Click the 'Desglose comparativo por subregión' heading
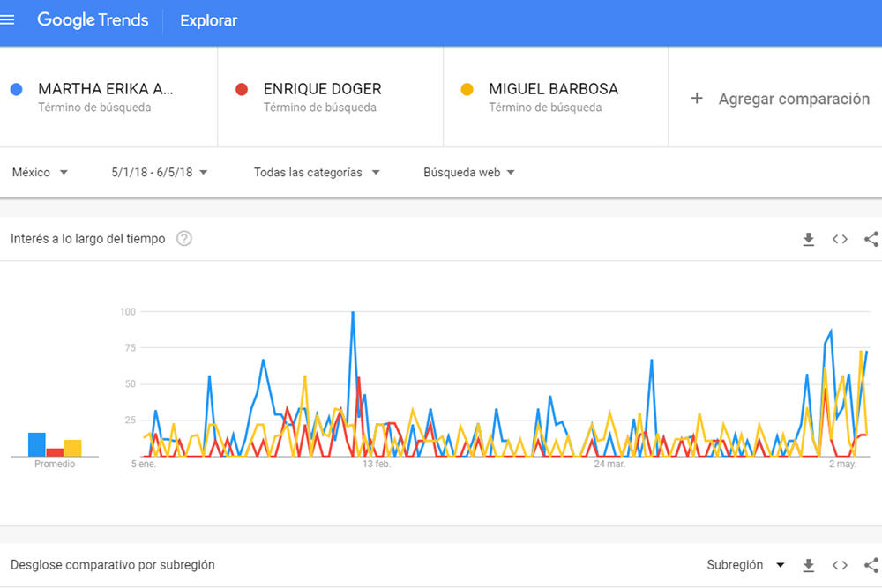The height and width of the screenshot is (588, 882). click(x=113, y=565)
